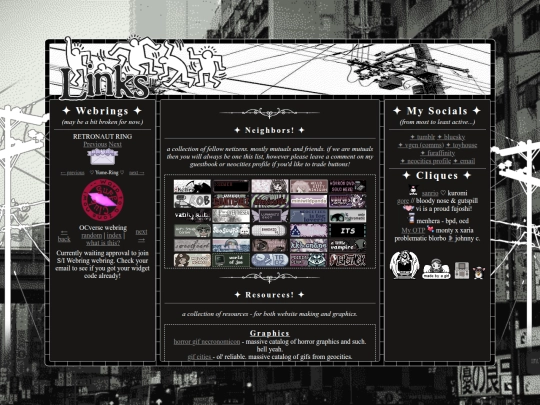Go to Previous in Retronaut Ring
Viewport: 540px width, 405px height.
click(x=95, y=144)
